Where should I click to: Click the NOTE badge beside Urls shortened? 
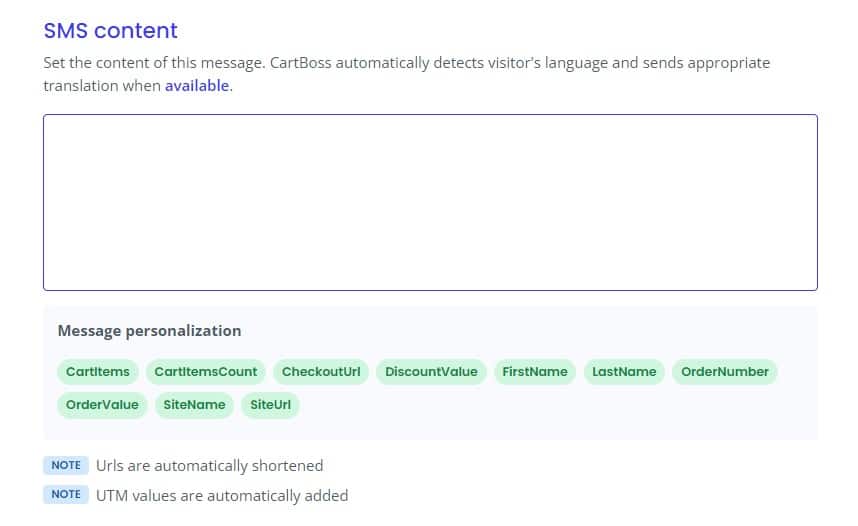[66, 465]
